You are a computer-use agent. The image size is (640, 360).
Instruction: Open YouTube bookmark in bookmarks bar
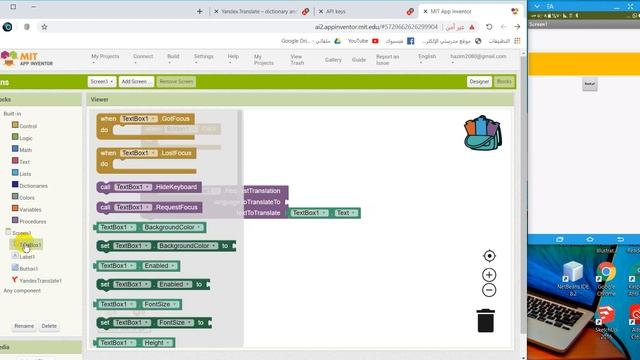(x=363, y=41)
